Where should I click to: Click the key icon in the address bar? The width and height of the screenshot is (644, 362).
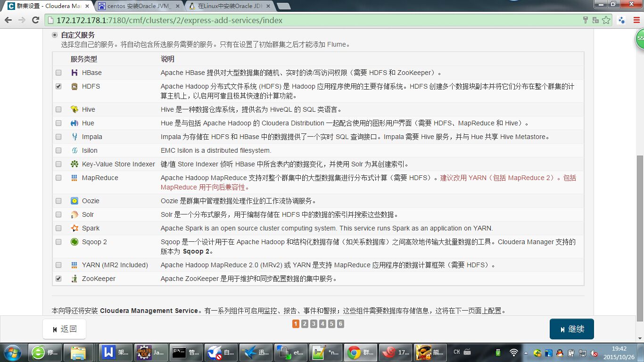[586, 20]
